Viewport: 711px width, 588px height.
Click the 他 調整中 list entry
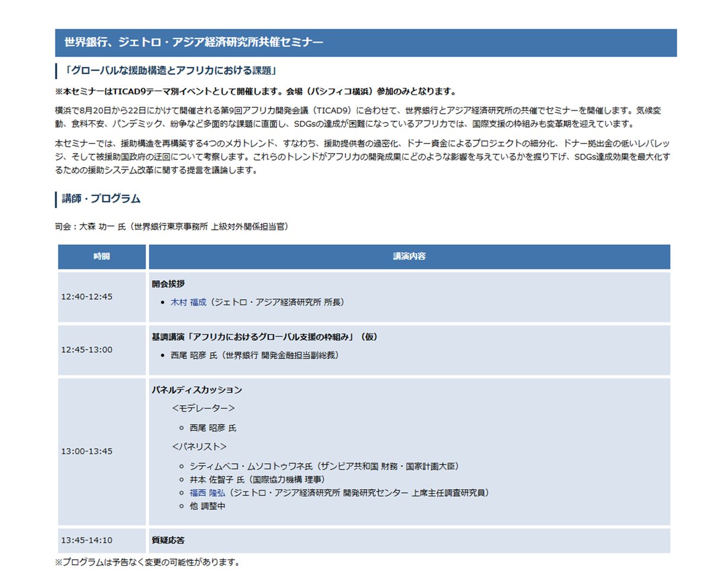(207, 506)
